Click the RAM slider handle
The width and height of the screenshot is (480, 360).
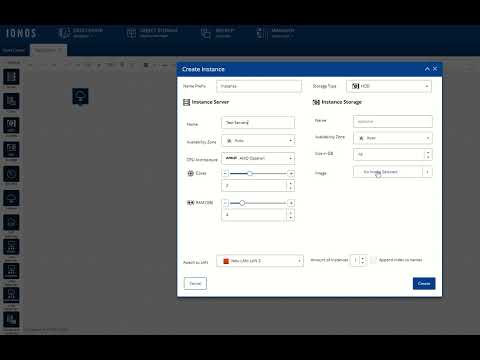[x=242, y=203]
